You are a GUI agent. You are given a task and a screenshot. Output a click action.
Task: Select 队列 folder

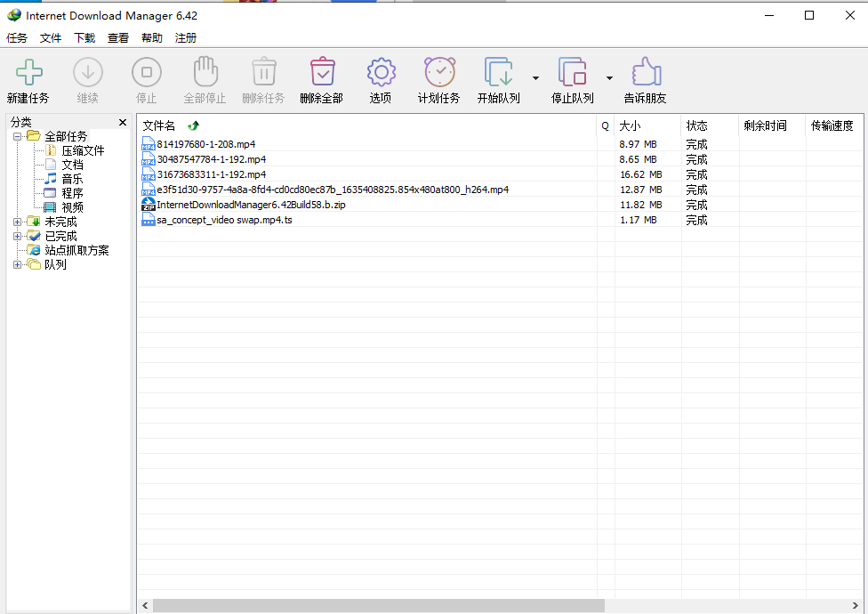55,264
